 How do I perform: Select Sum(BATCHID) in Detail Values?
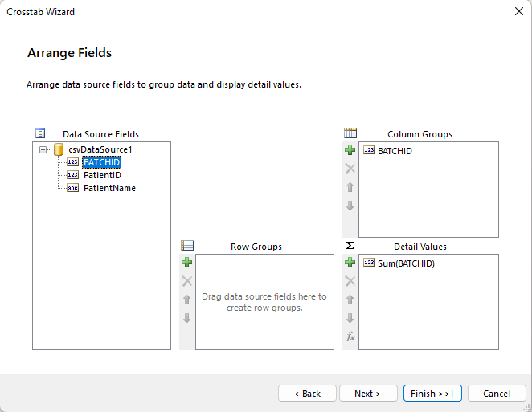click(406, 263)
